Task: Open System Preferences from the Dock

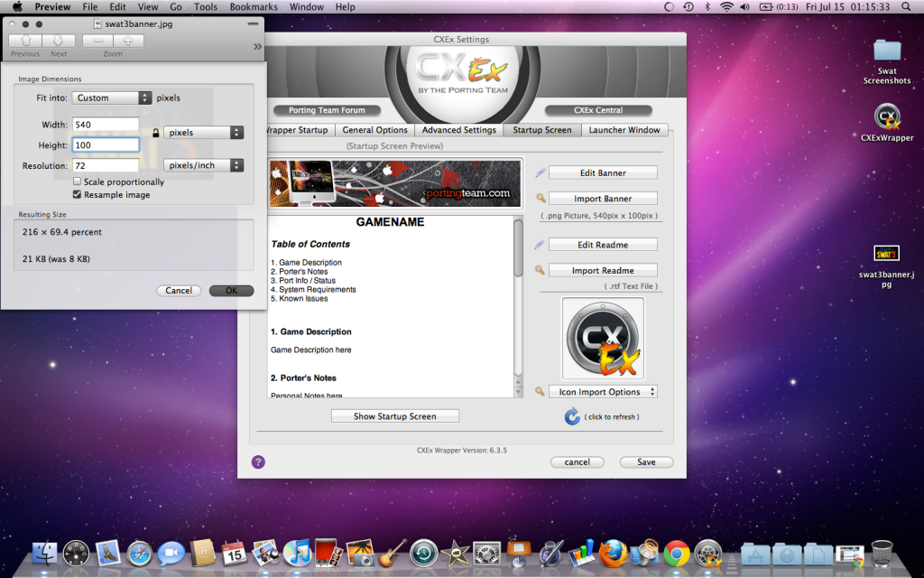Action: pos(486,554)
